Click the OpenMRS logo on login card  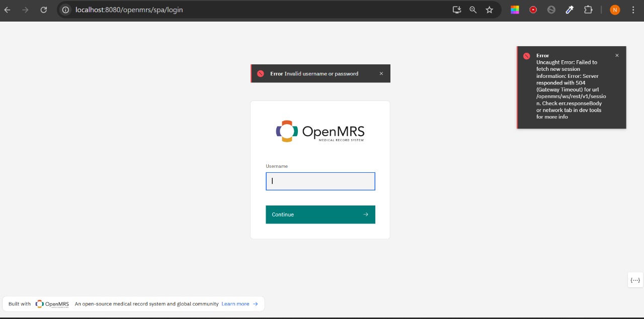[x=320, y=131]
